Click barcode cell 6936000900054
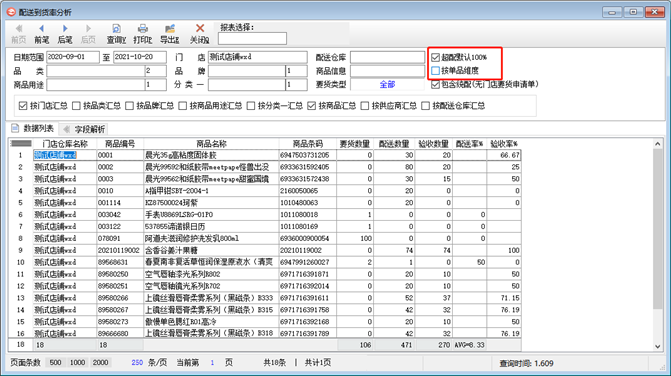Screen dimensions: 671x376 (308, 239)
